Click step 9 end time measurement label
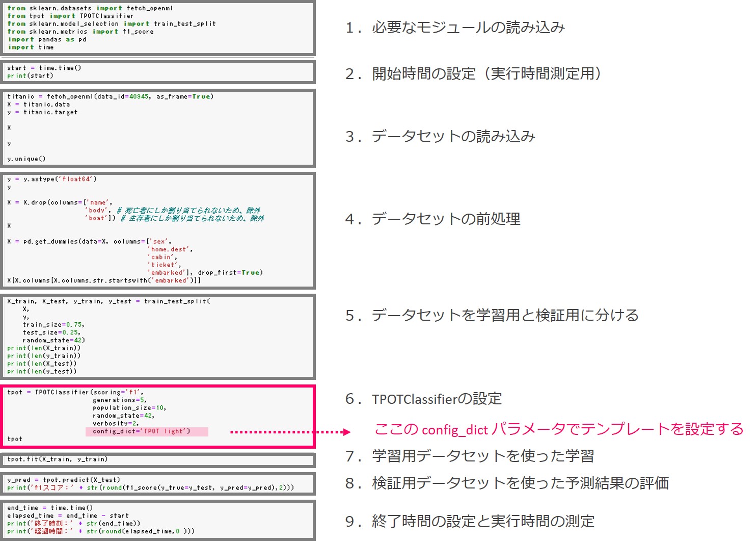 470,521
